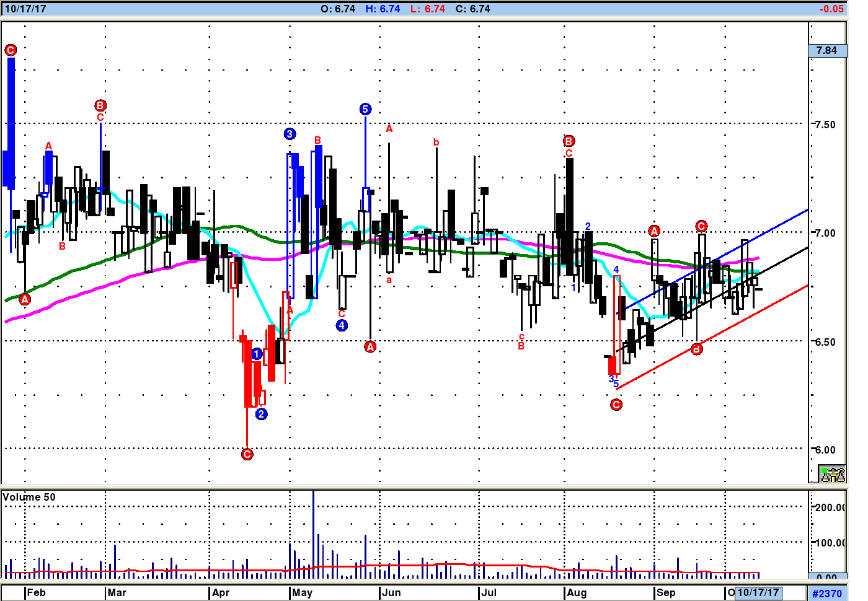Select red circled A near 7.00 in September
Screen dimensions: 868x601
point(654,231)
